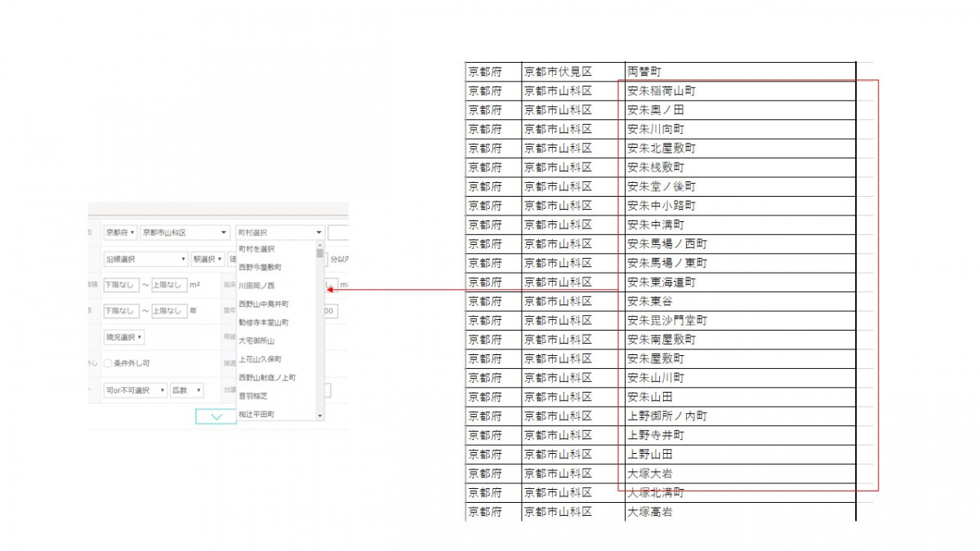Toggle the 条件外し可 checkbox

(108, 363)
